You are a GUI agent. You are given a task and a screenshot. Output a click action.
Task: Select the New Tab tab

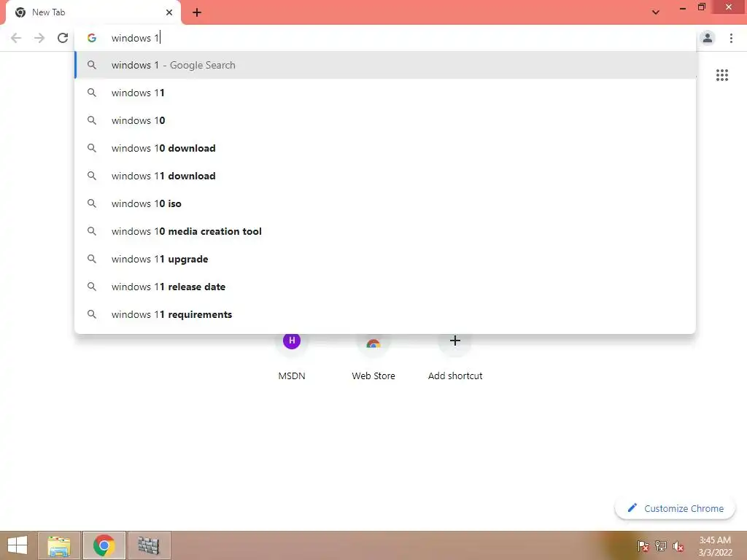pos(93,13)
